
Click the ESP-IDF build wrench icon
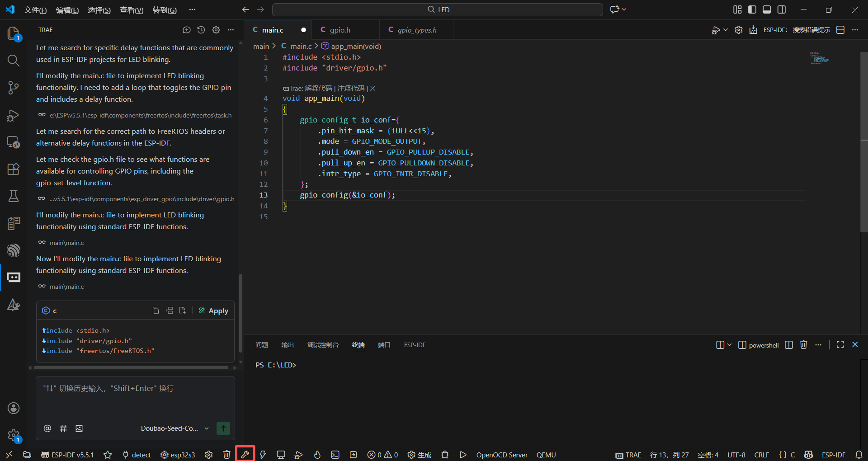click(245, 455)
